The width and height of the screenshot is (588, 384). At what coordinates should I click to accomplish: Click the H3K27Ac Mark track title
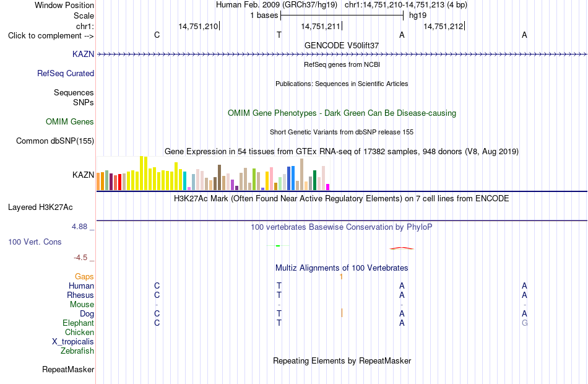point(342,199)
